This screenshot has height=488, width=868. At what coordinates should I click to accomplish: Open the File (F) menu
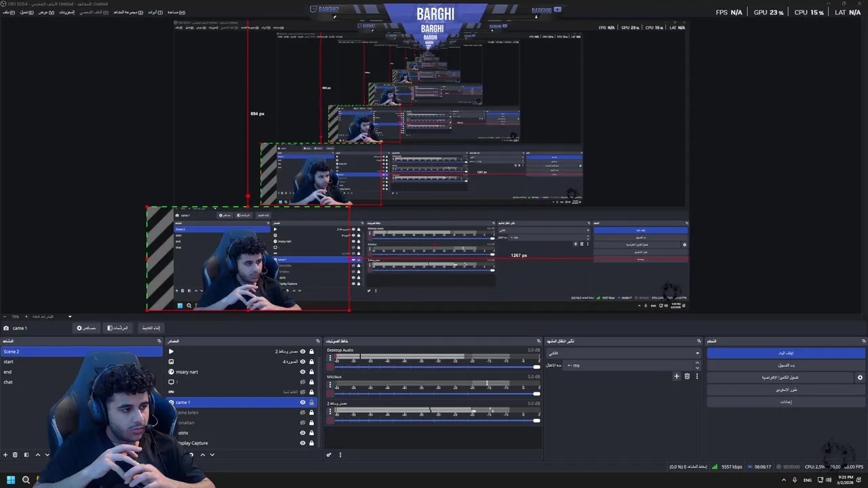tap(8, 12)
